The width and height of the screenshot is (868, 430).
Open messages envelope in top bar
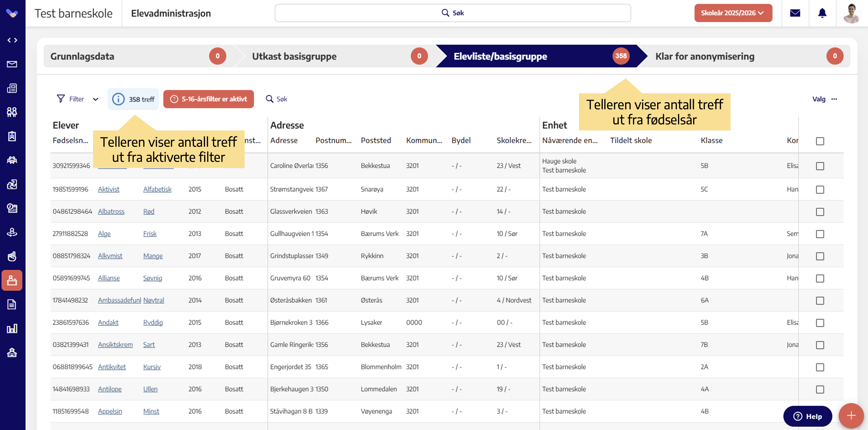point(795,13)
